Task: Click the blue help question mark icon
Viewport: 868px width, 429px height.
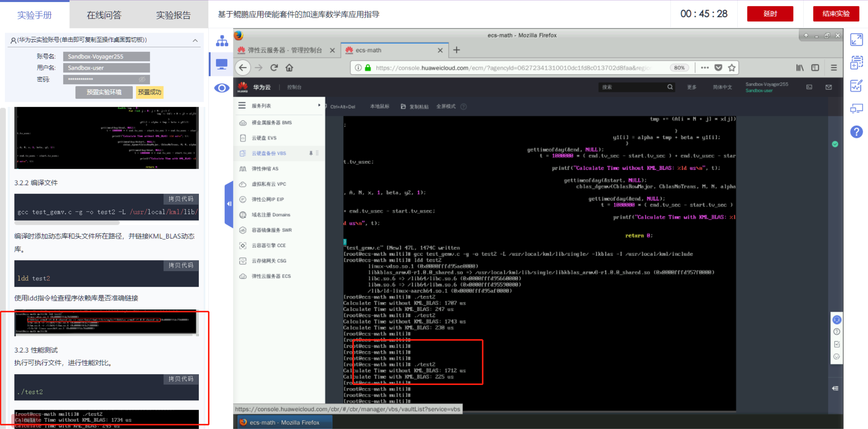Action: click(x=856, y=132)
